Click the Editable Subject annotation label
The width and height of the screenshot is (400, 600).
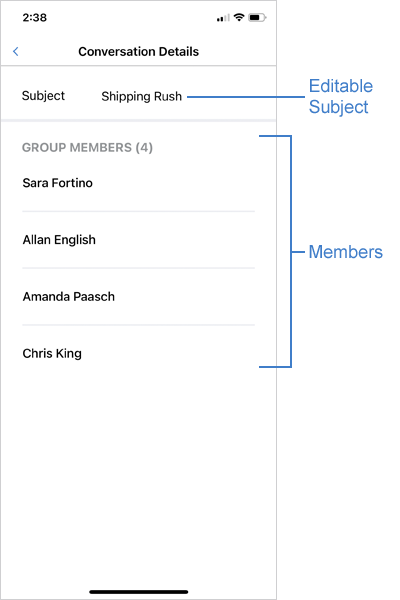[341, 96]
